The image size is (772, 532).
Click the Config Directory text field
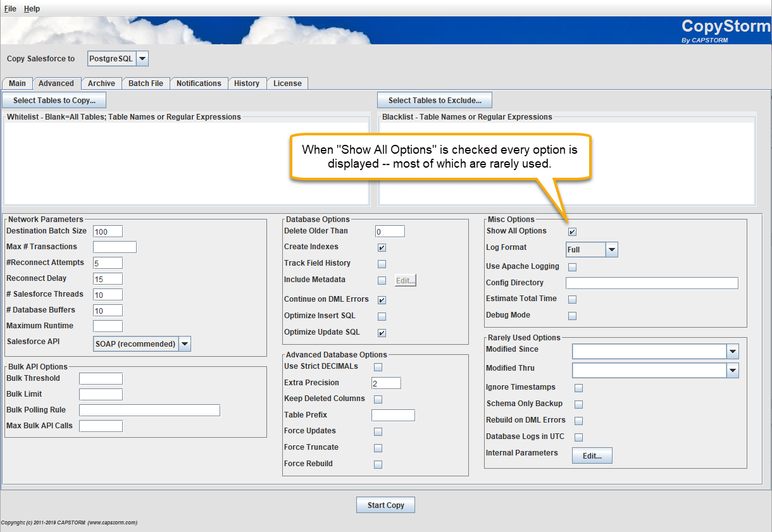[x=652, y=283]
